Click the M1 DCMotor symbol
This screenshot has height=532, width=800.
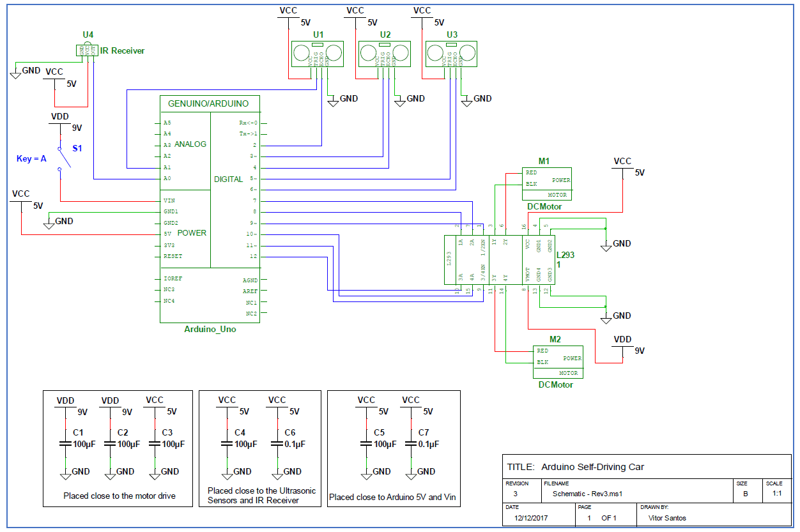[x=548, y=183]
